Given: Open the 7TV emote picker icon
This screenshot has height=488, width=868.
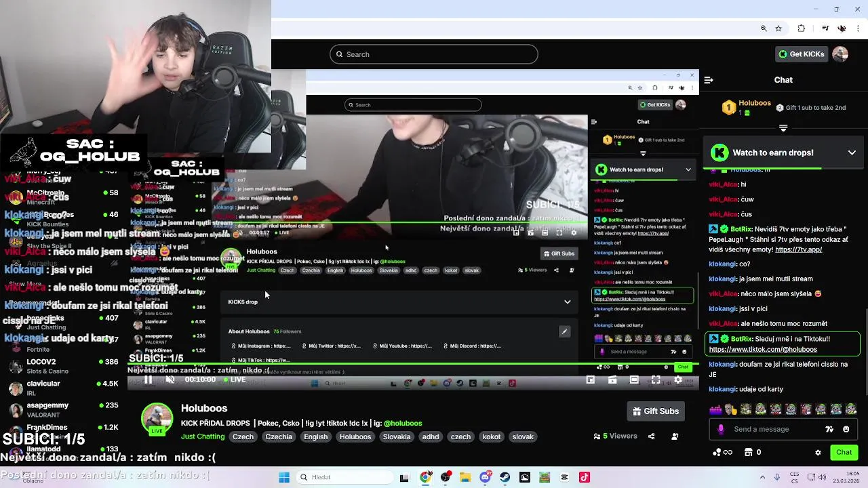Looking at the screenshot, I should pyautogui.click(x=829, y=429).
